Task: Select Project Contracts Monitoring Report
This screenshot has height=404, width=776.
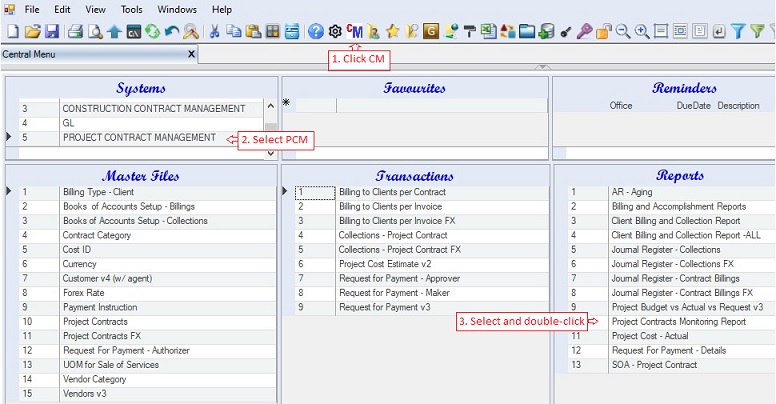Action: pyautogui.click(x=678, y=322)
